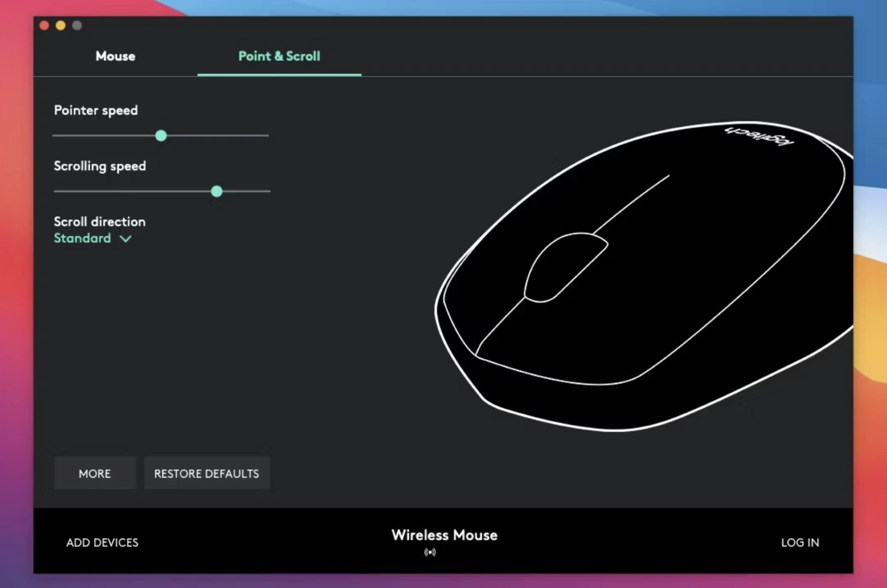Click the scroll wheel on the mouse illustration
The height and width of the screenshot is (588, 887).
coord(564,267)
